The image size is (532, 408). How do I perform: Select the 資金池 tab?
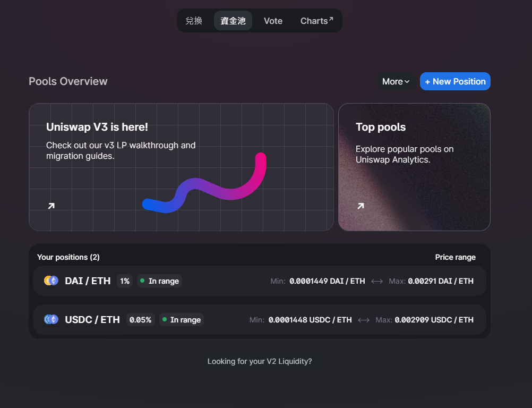point(233,21)
